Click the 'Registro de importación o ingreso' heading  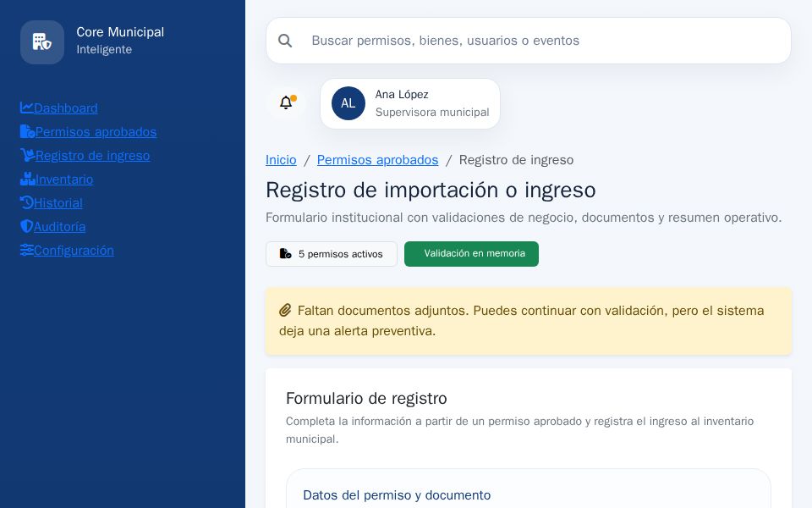point(431,190)
